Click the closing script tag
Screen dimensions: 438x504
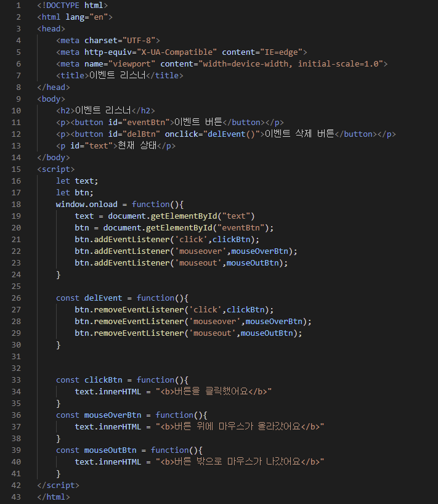tap(58, 486)
